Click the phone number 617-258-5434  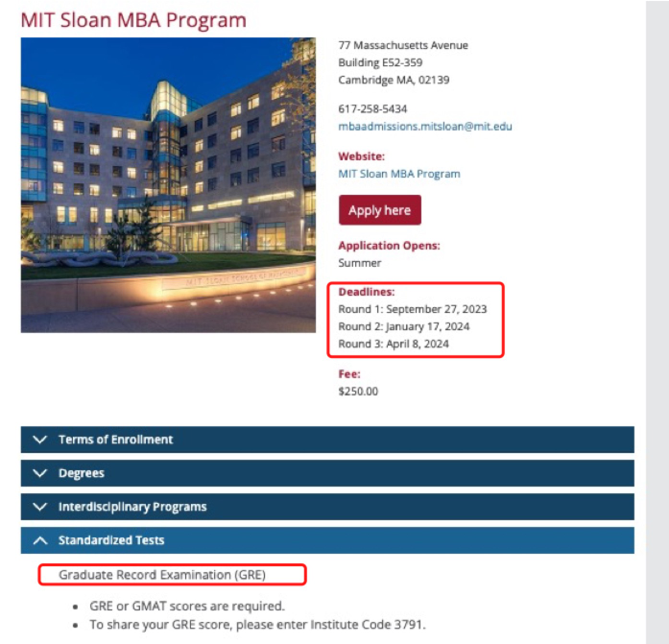coord(372,109)
